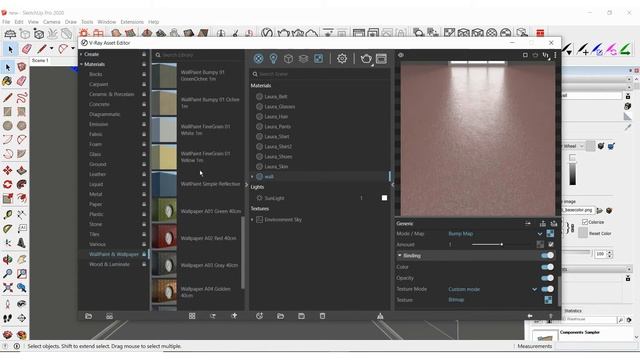Click the Reset Color gray swatch
640x360 pixels.
point(583,233)
